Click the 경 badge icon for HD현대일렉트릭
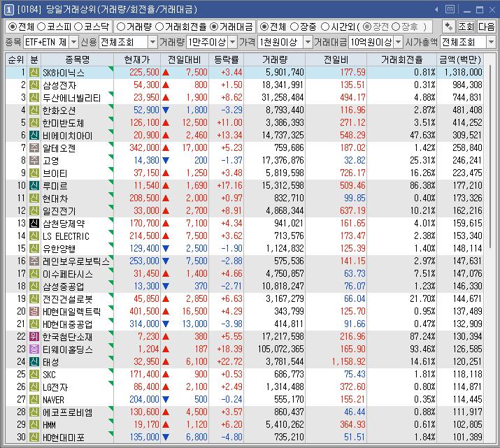This screenshot has width=500, height=448. click(x=34, y=311)
